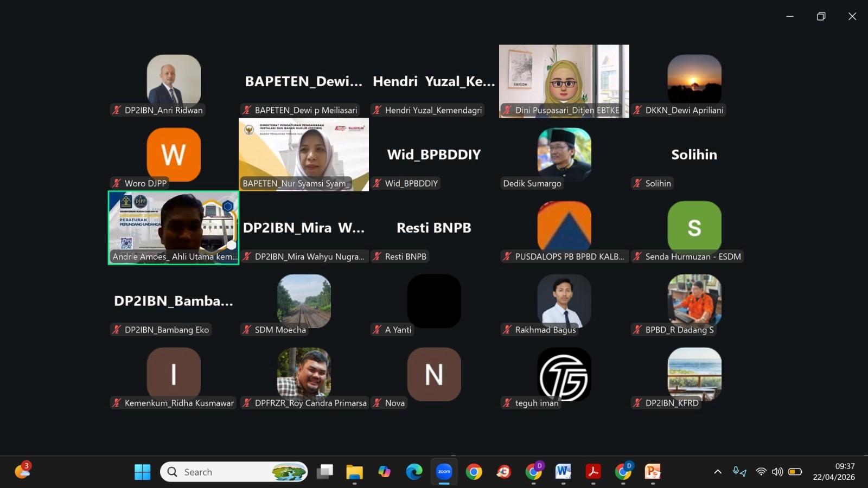868x488 pixels.
Task: Click the Windows Start button
Action: pyautogui.click(x=142, y=472)
